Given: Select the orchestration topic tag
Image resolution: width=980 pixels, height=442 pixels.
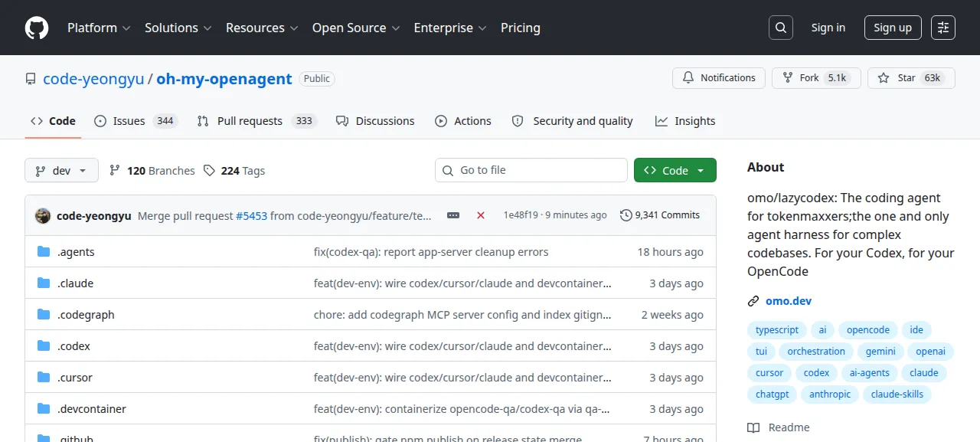Looking at the screenshot, I should [816, 352].
